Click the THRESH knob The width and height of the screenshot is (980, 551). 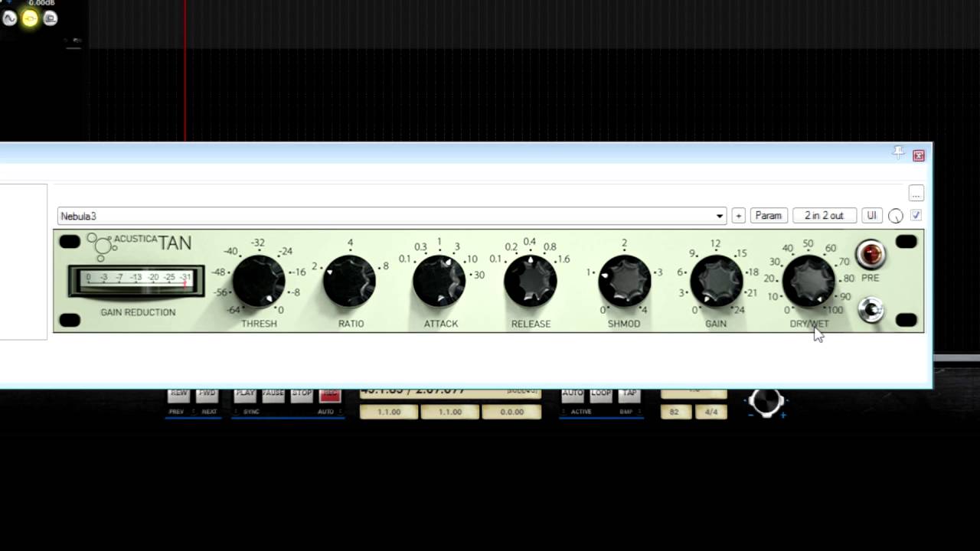click(x=259, y=282)
